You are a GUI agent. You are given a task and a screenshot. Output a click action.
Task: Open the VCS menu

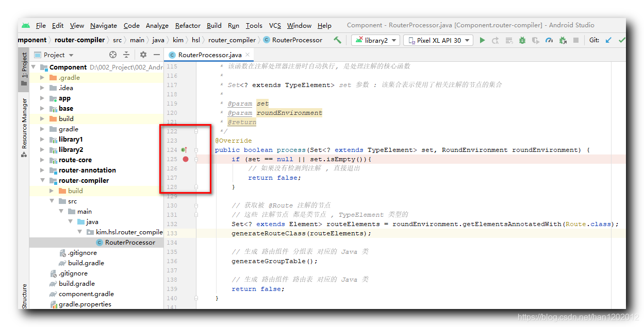click(275, 25)
